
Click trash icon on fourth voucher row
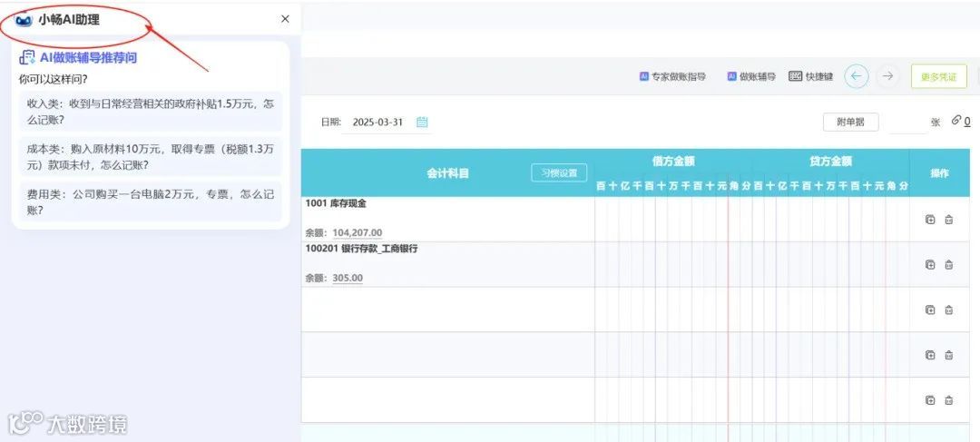(949, 355)
